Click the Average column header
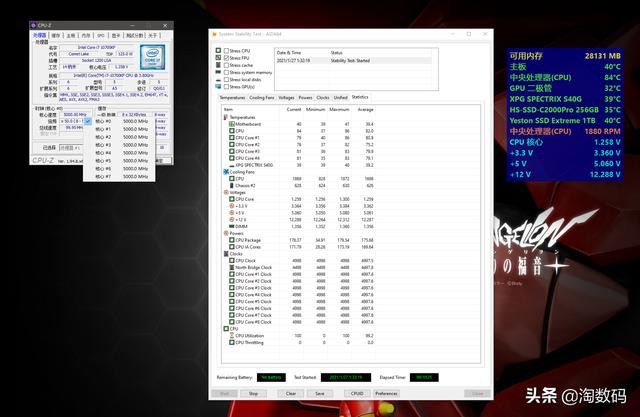 pyautogui.click(x=363, y=109)
